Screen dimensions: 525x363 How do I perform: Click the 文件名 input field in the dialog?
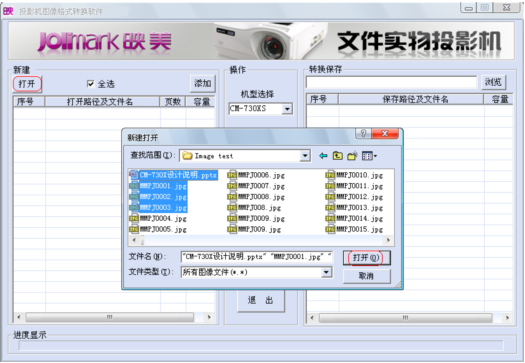256,257
